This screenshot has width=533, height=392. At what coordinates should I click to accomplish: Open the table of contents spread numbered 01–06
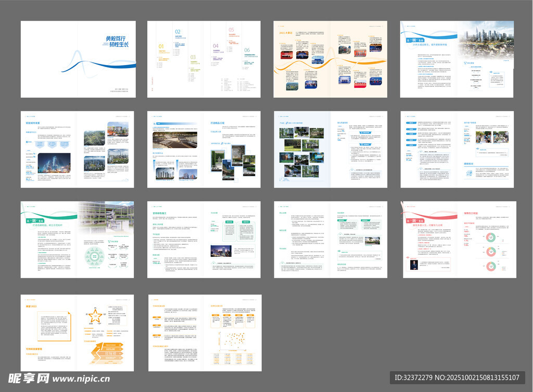[204, 59]
